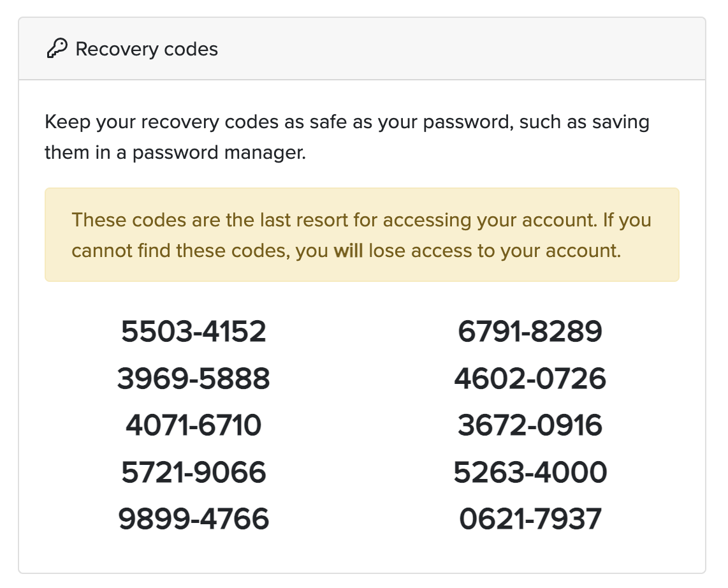The height and width of the screenshot is (588, 728).
Task: Click the key icon beside Recovery codes
Action: click(57, 47)
